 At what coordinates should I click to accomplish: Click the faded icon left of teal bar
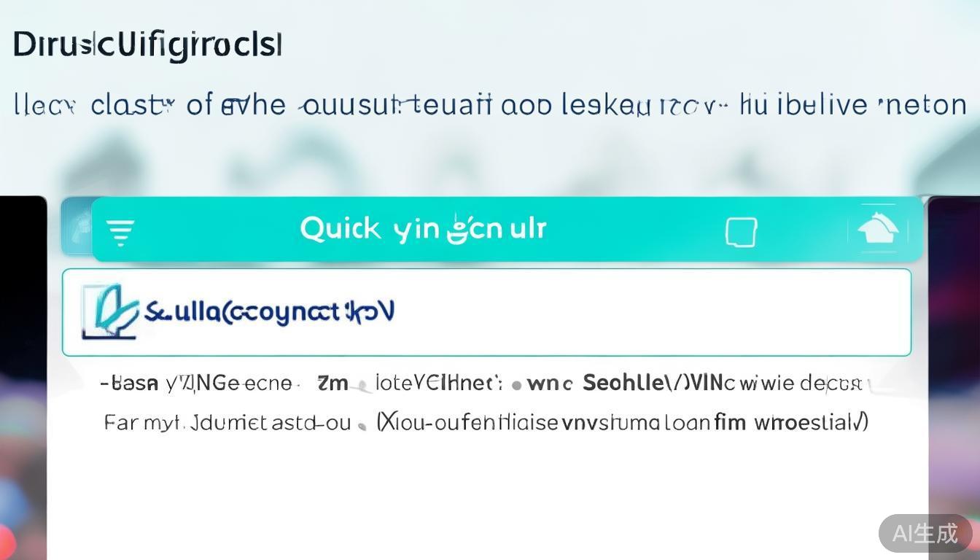click(x=76, y=227)
